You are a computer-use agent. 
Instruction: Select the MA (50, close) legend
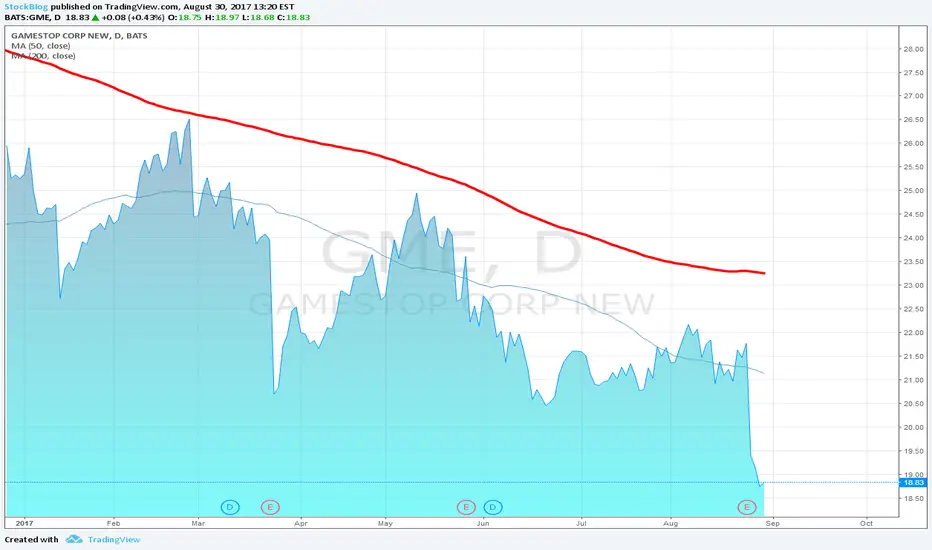coord(40,46)
